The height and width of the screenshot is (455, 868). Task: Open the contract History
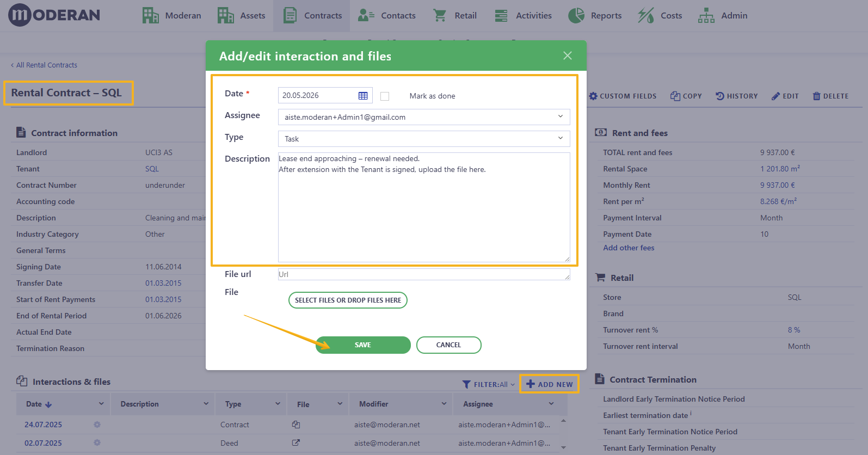(x=736, y=96)
